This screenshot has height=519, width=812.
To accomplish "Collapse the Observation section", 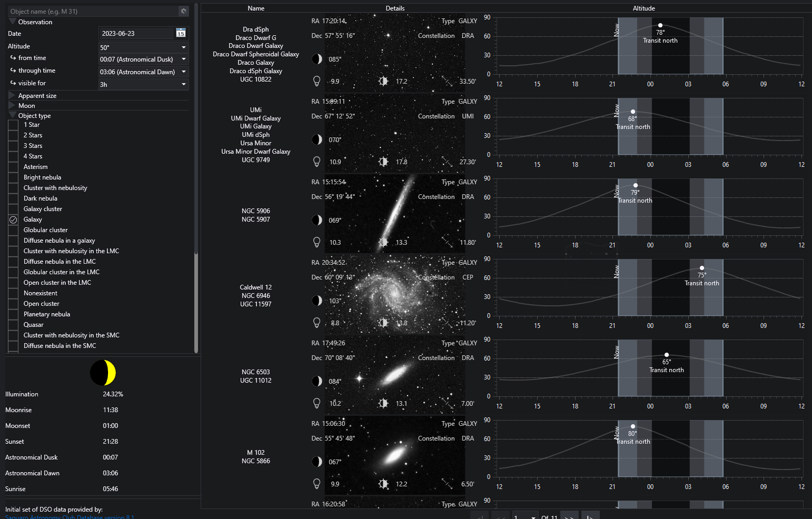I will click(x=12, y=22).
